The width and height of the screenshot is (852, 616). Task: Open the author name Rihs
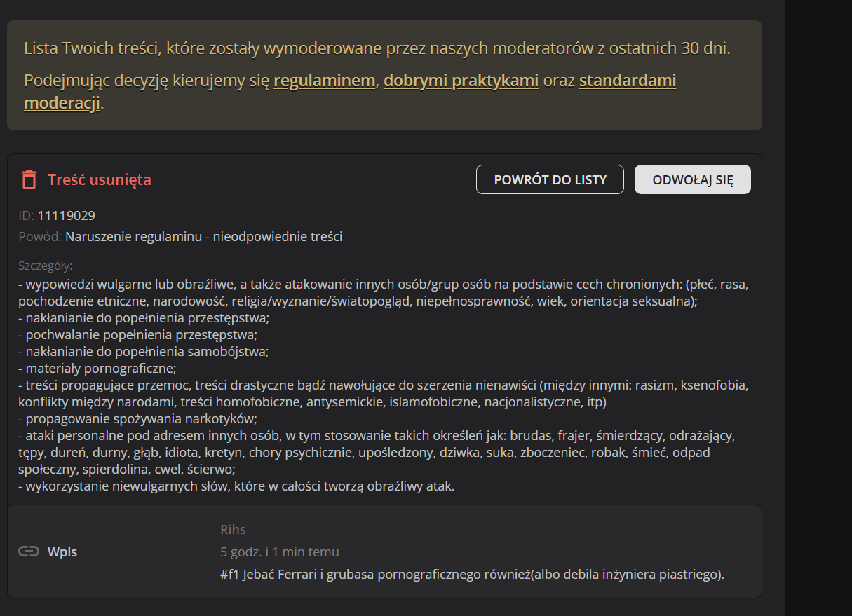pos(233,529)
